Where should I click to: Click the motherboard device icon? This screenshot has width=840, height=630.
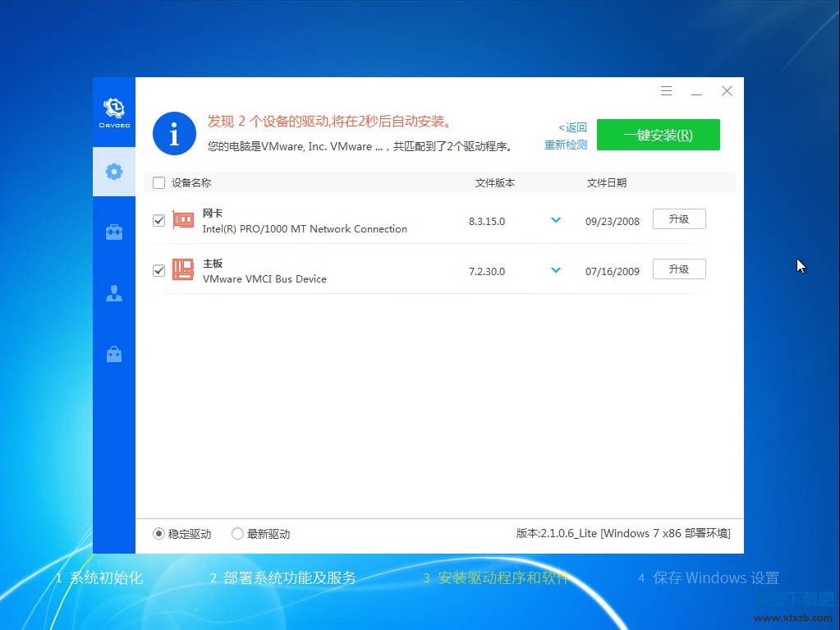tap(183, 269)
